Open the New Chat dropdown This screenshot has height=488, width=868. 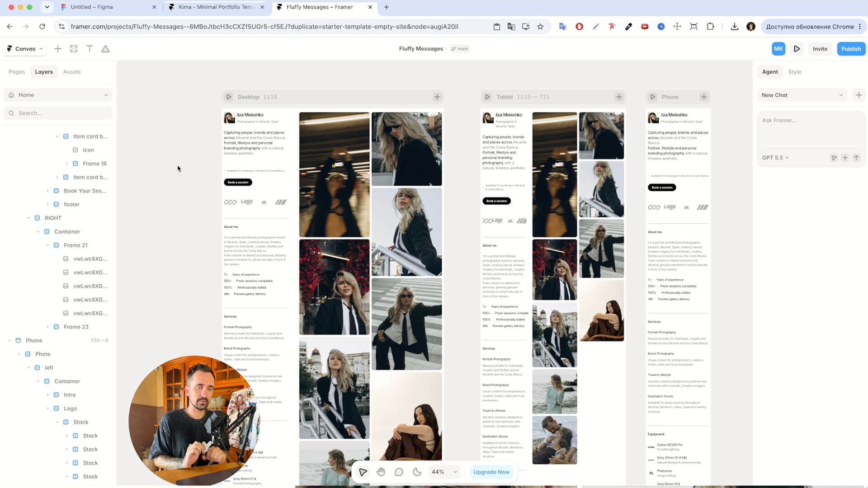[x=802, y=95]
